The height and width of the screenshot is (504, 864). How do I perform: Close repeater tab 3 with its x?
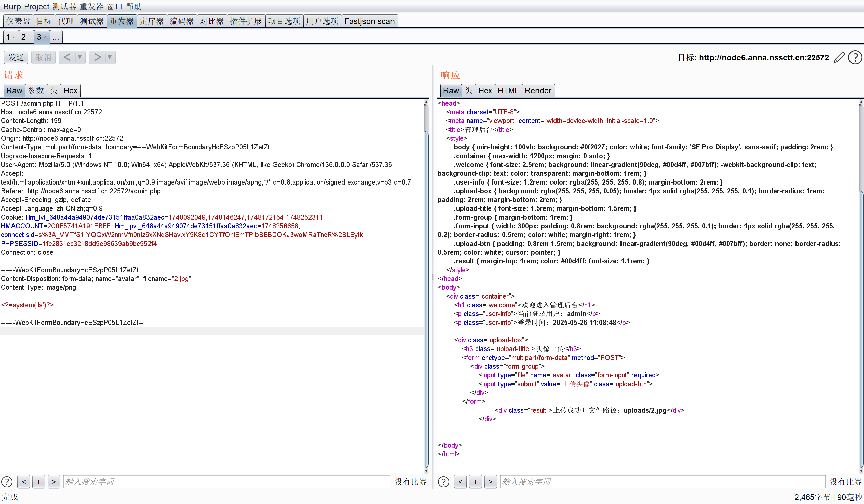tap(45, 37)
